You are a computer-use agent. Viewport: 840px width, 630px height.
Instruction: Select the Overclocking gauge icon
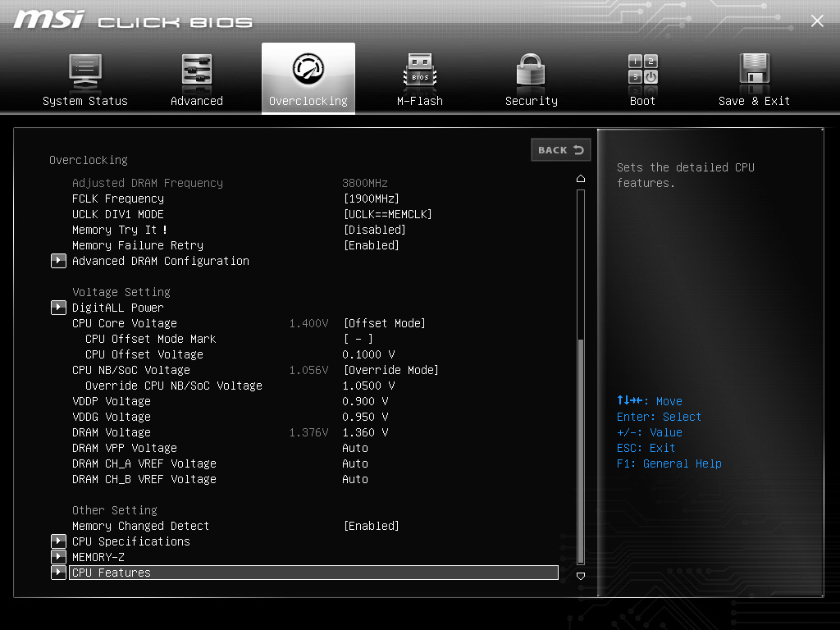(308, 69)
